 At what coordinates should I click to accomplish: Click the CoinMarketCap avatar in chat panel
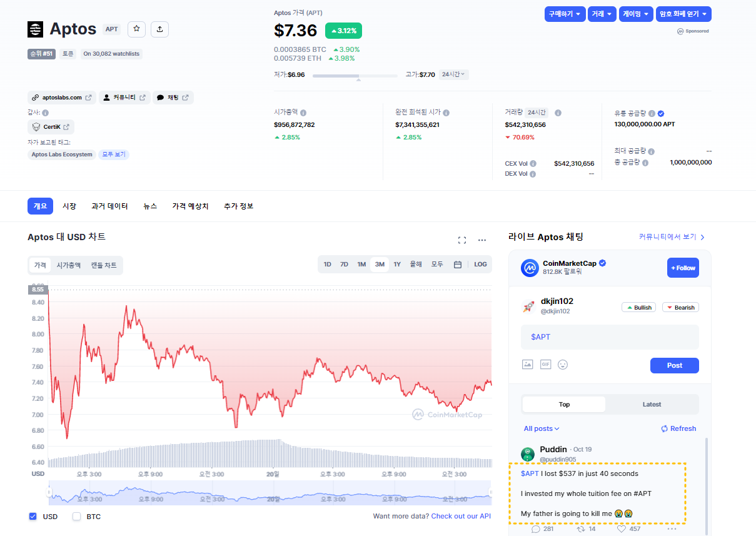click(x=530, y=268)
